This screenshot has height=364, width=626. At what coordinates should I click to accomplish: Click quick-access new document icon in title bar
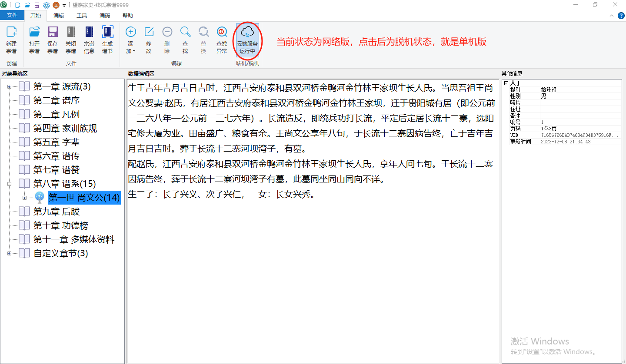(x=18, y=5)
